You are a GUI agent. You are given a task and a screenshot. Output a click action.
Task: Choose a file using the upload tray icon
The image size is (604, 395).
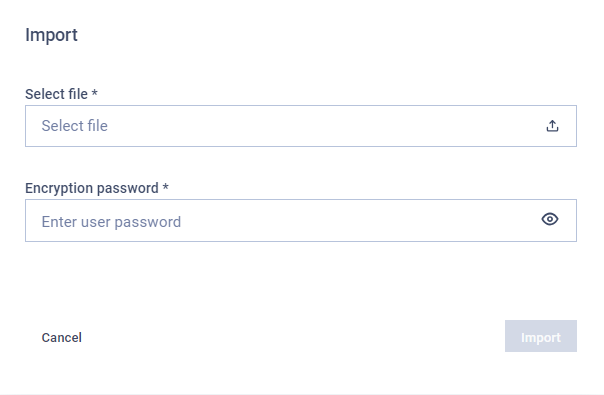coord(552,126)
